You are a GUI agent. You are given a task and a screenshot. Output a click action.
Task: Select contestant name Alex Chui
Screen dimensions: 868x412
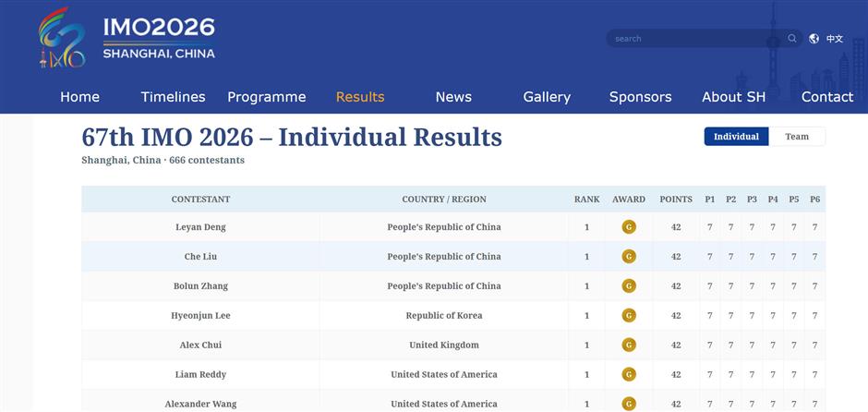point(200,345)
